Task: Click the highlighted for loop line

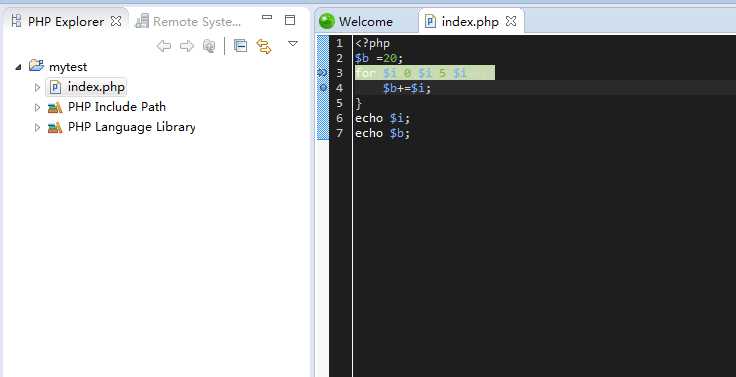Action: (425, 73)
